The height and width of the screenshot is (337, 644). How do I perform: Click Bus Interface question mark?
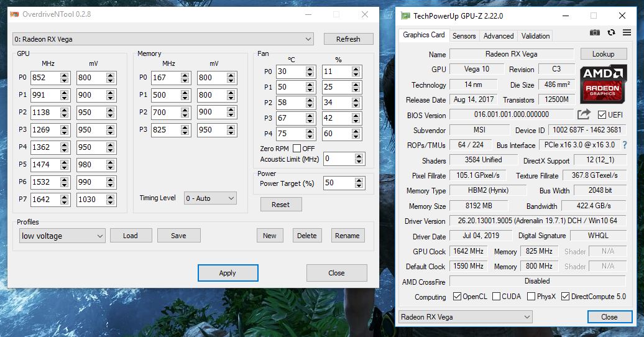(625, 145)
